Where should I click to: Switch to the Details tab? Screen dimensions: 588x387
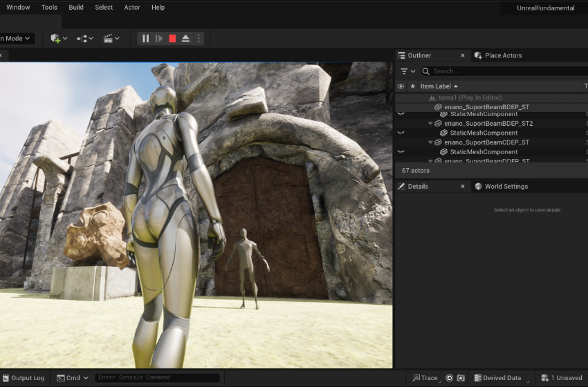click(x=418, y=186)
